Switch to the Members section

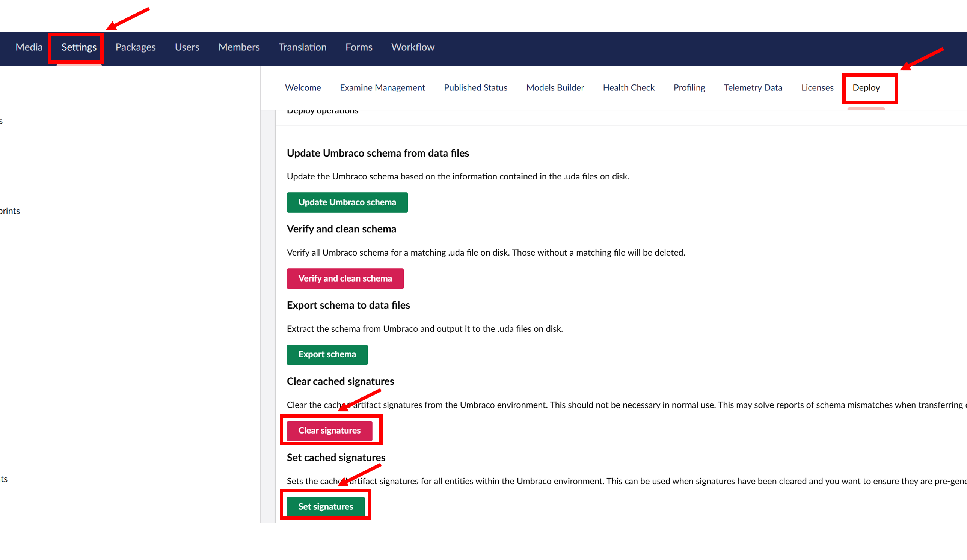click(x=239, y=47)
